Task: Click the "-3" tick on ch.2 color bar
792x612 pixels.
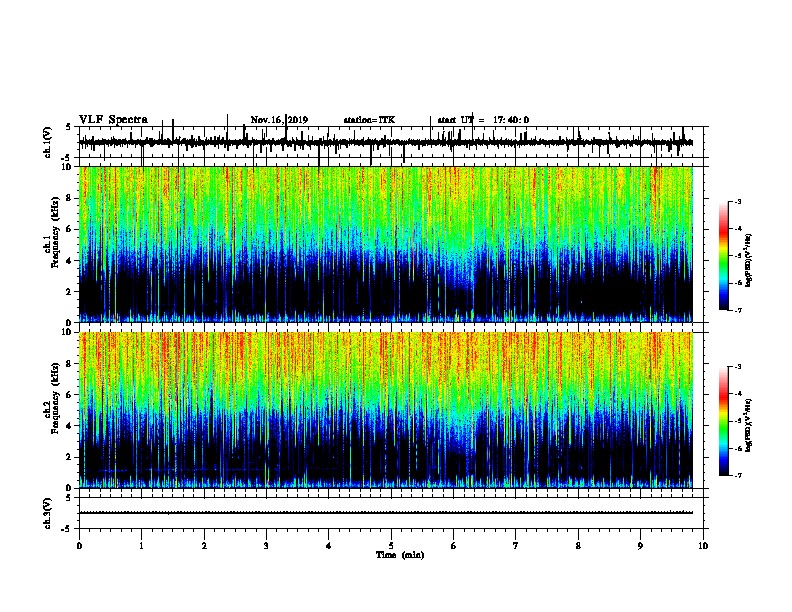Action: (738, 367)
